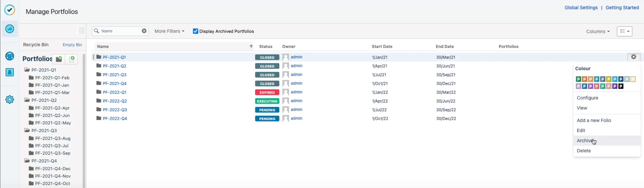Select Archive from the context menu

click(x=585, y=141)
